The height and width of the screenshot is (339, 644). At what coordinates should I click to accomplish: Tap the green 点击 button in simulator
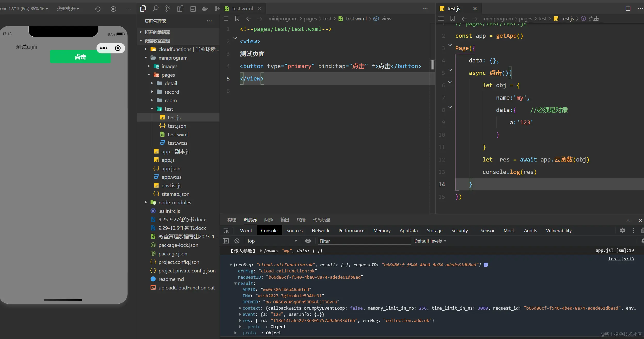80,57
